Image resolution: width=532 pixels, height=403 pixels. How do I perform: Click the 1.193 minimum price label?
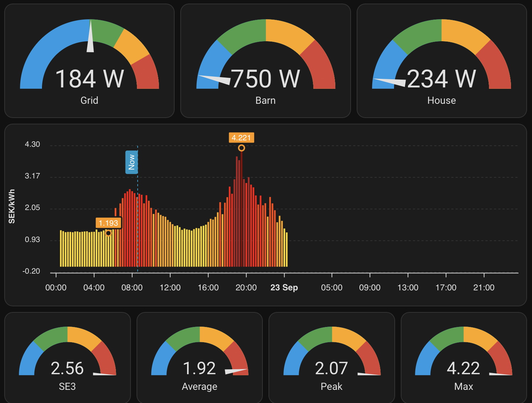click(108, 223)
